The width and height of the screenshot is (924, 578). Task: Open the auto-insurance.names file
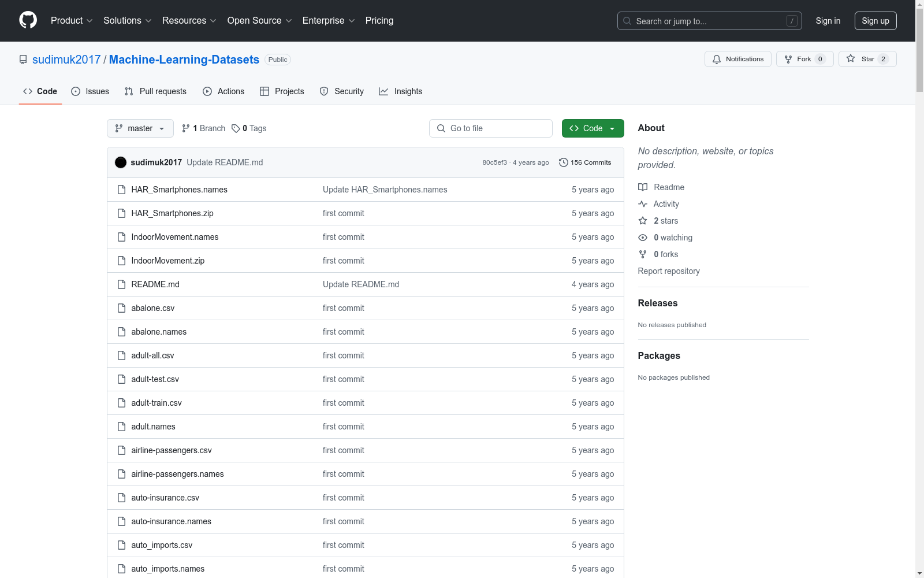pos(171,521)
